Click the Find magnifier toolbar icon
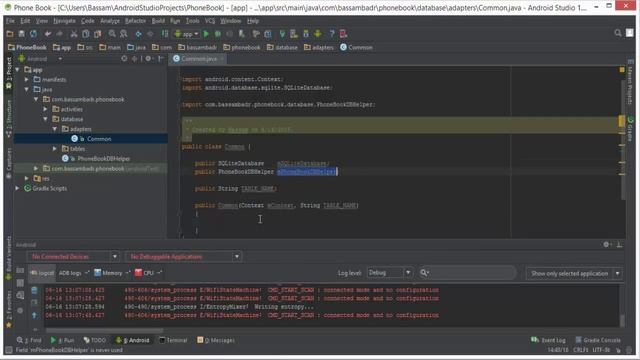 tap(112, 34)
